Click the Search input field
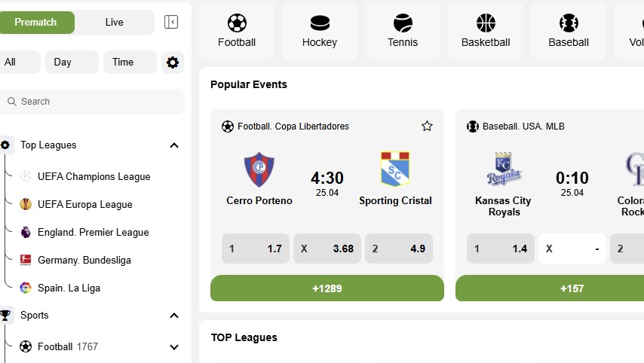 pyautogui.click(x=92, y=102)
